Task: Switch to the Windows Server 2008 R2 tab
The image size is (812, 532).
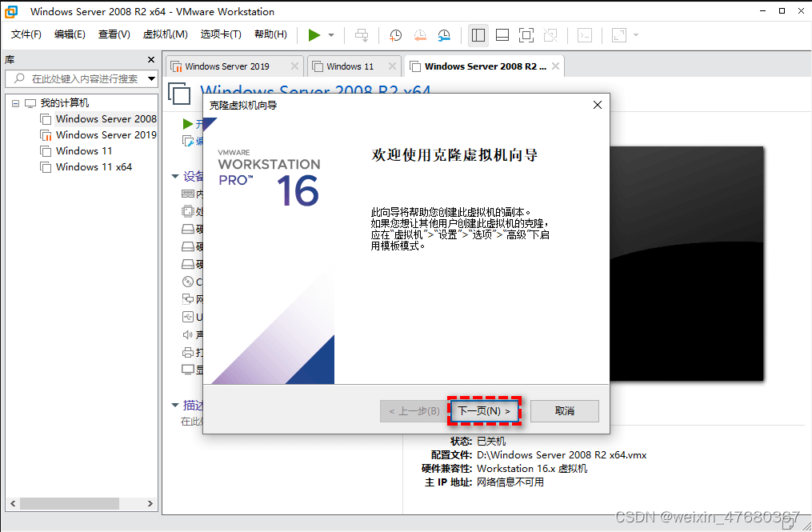Action: tap(486, 66)
